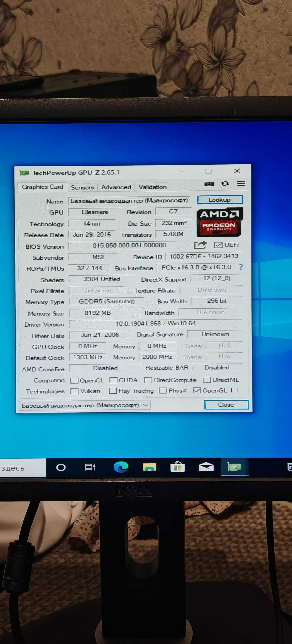Click the GPU-Z title bar app icon
Viewport: 292px width, 644px height.
[x=25, y=172]
